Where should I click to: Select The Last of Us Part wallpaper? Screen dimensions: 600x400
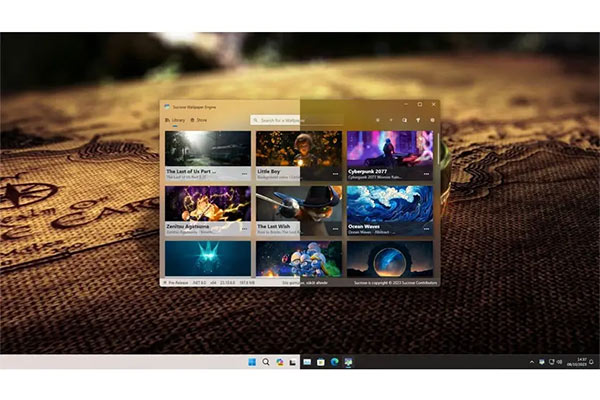(207, 148)
